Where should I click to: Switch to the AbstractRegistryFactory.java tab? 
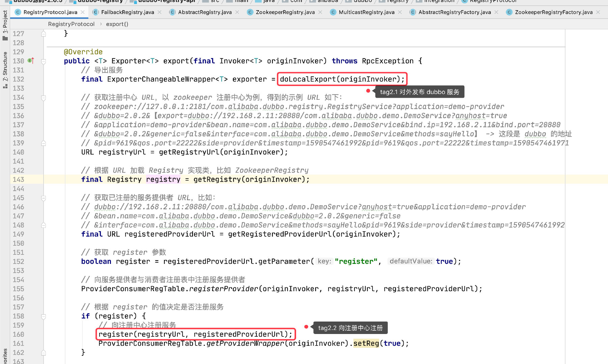point(454,12)
